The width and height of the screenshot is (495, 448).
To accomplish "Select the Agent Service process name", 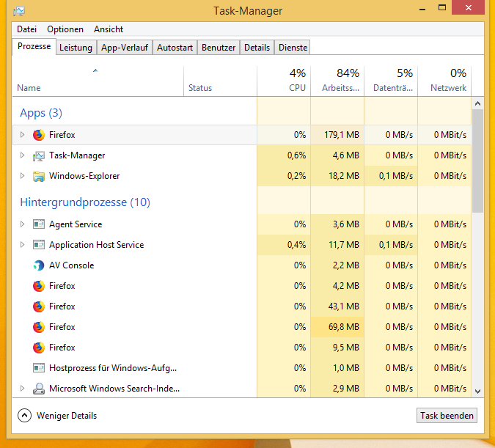I will tap(76, 224).
